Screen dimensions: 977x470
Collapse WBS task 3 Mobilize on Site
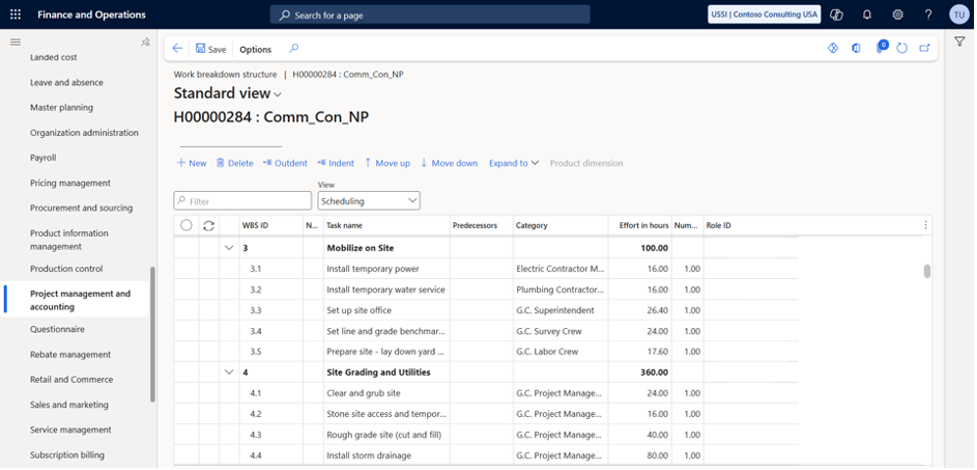point(229,248)
